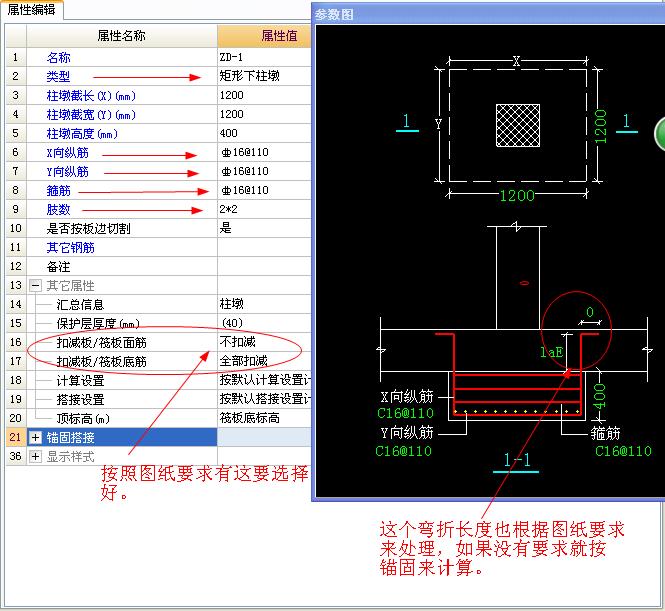
Task: Click the Y向纵筋 C16@110 value in 参数图
Action: [x=403, y=451]
